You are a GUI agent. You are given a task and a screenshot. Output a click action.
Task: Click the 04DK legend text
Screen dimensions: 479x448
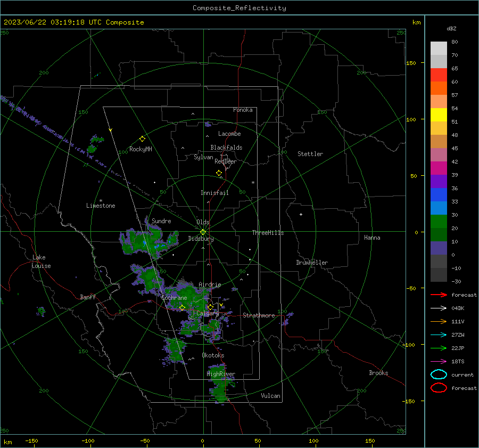pyautogui.click(x=458, y=308)
